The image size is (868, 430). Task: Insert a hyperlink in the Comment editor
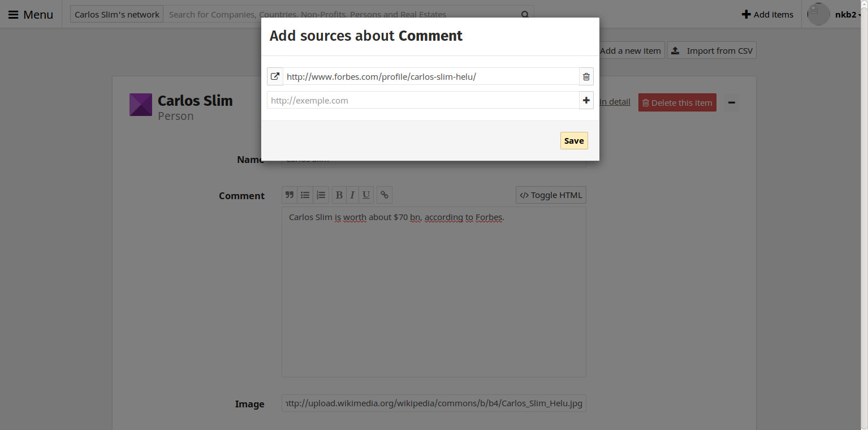pyautogui.click(x=384, y=195)
